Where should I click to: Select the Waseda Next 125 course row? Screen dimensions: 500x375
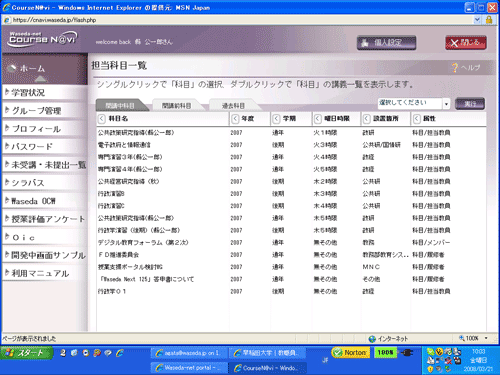coord(291,279)
